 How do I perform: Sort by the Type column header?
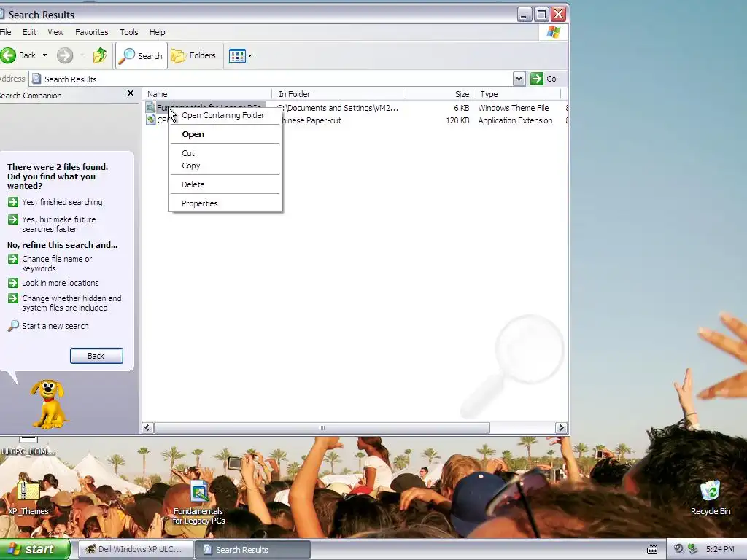click(x=517, y=94)
